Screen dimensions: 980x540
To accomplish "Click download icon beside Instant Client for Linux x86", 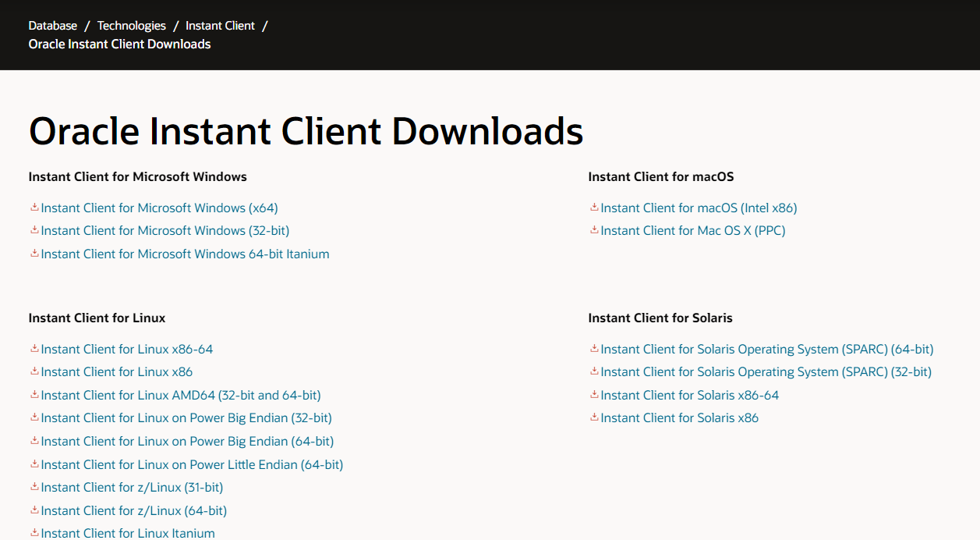I will (34, 371).
